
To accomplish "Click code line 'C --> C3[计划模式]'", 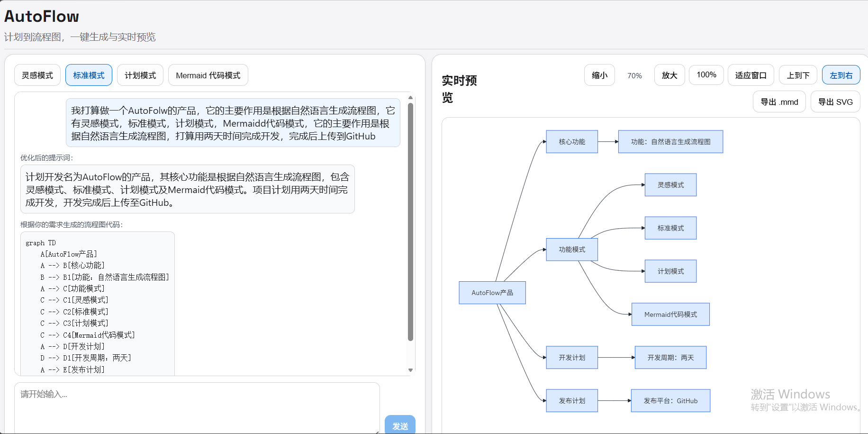I will pos(74,323).
